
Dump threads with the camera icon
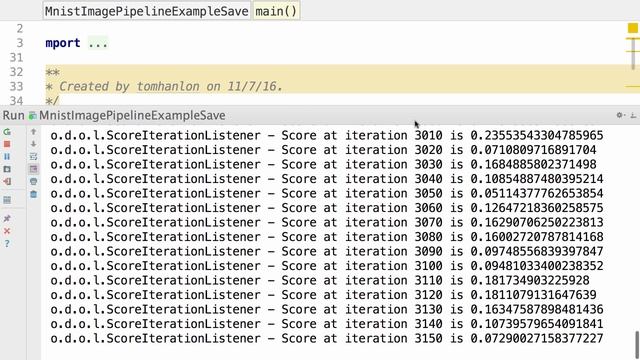[x=7, y=169]
